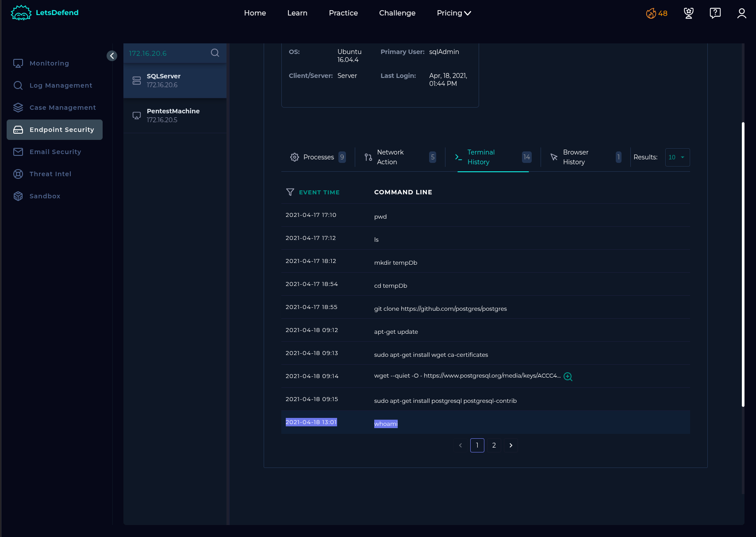Click the COMMAND LINE column header
The width and height of the screenshot is (756, 537).
point(403,192)
